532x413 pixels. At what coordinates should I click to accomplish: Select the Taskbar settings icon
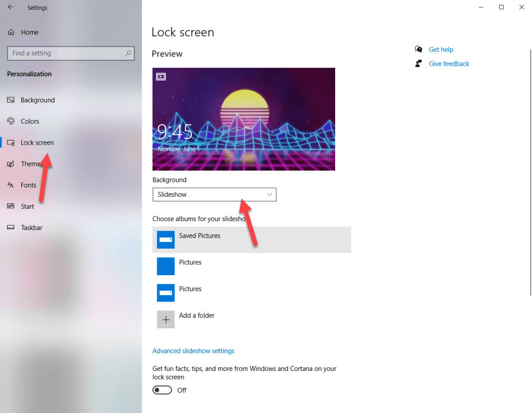coord(11,227)
